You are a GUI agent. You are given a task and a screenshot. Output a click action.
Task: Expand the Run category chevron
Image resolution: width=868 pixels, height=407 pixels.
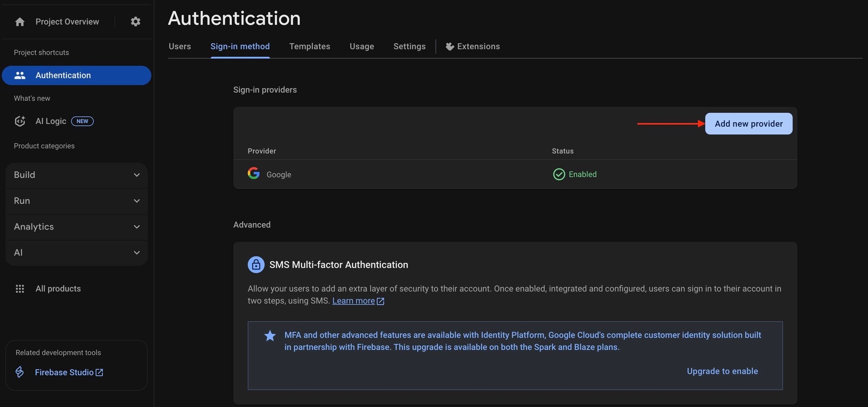coord(137,201)
